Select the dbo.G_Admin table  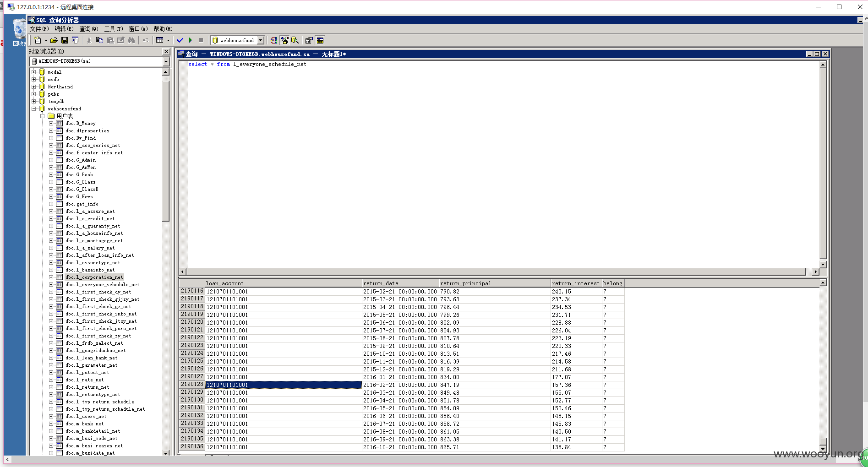[81, 160]
